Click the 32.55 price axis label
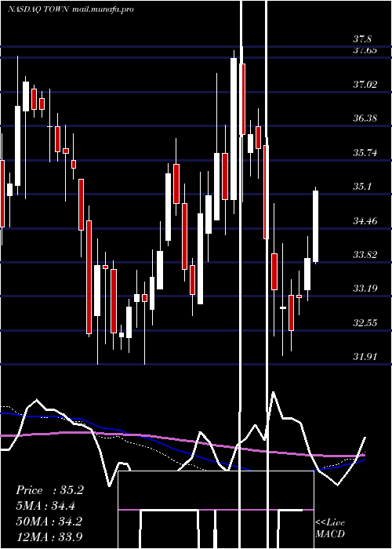 pyautogui.click(x=365, y=322)
